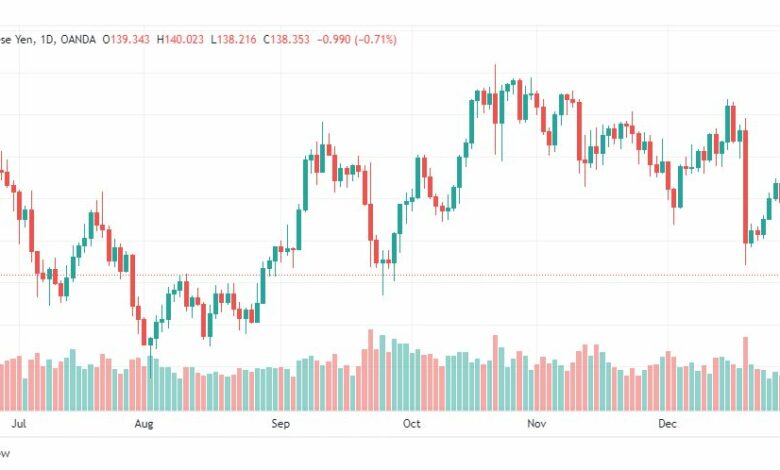Click the 1D, OANDA chart title text
The width and height of the screenshot is (780, 470).
point(68,39)
